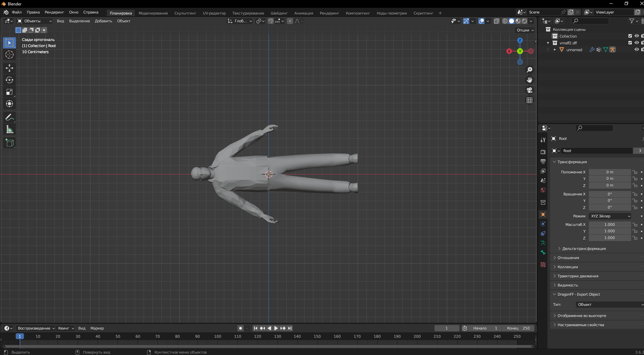The width and height of the screenshot is (644, 355).
Task: Select the Scale tool
Action: (9, 92)
